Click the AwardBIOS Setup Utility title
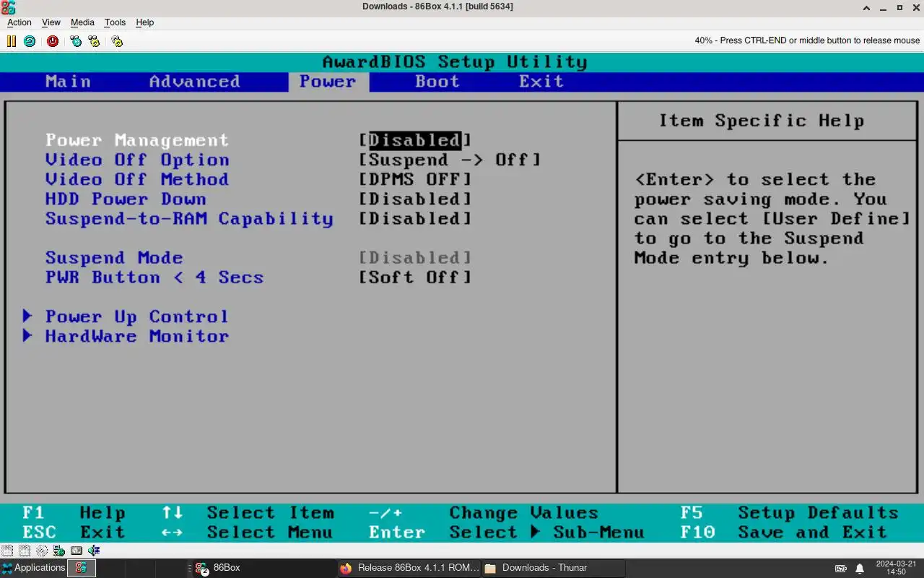Screen dimensions: 924x578 pos(455,62)
